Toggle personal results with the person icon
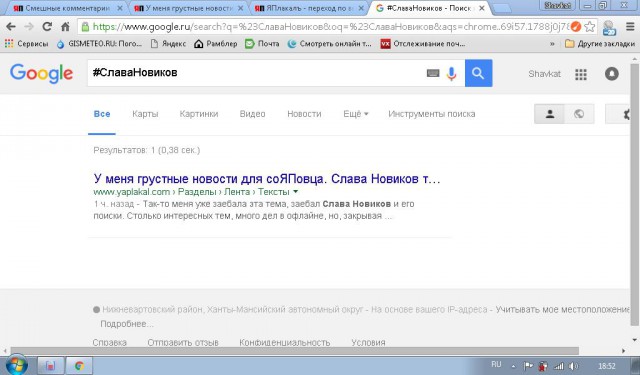The width and height of the screenshot is (640, 375). [549, 114]
